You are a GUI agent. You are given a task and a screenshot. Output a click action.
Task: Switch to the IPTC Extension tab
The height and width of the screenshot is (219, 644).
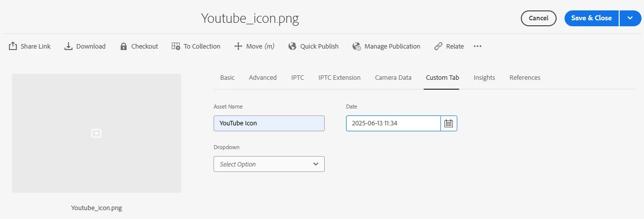[340, 77]
